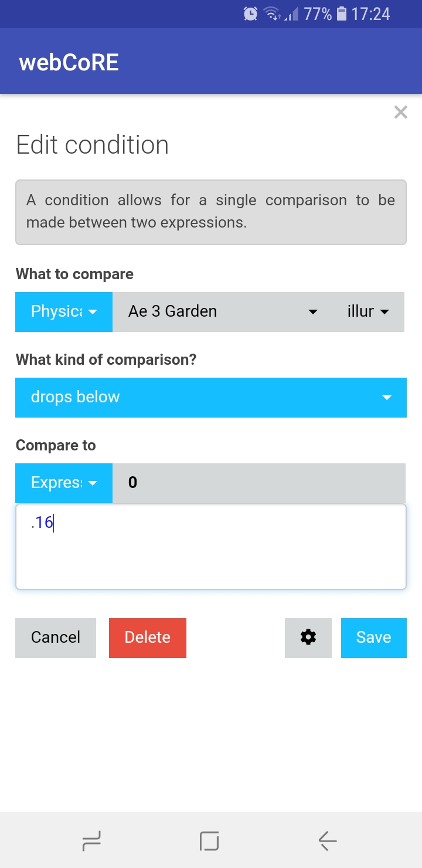Focus the expression field containing .16
This screenshot has height=868, width=422.
coord(211,547)
